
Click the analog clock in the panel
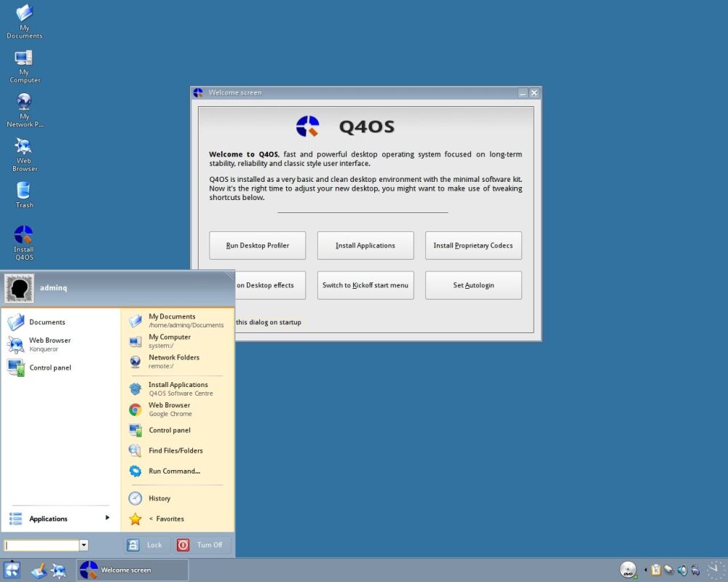click(716, 570)
